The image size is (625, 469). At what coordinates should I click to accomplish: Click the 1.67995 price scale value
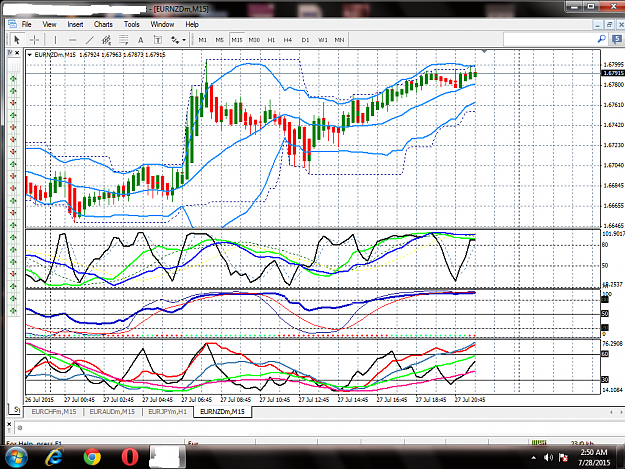click(613, 65)
